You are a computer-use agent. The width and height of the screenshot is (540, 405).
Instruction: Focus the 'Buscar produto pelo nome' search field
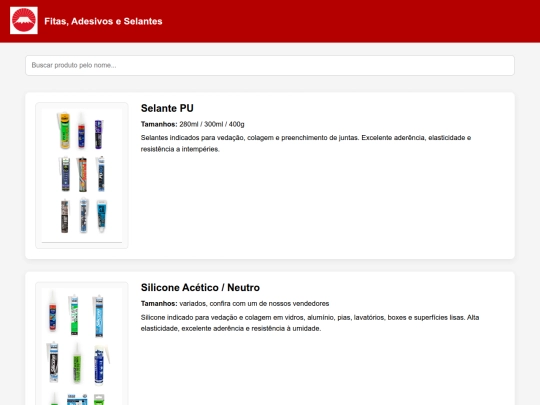pyautogui.click(x=270, y=65)
